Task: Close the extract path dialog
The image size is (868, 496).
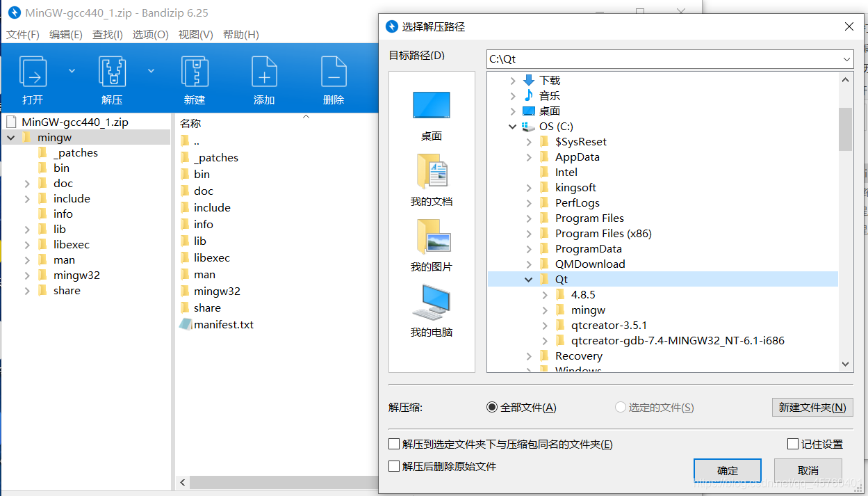Action: (x=849, y=26)
